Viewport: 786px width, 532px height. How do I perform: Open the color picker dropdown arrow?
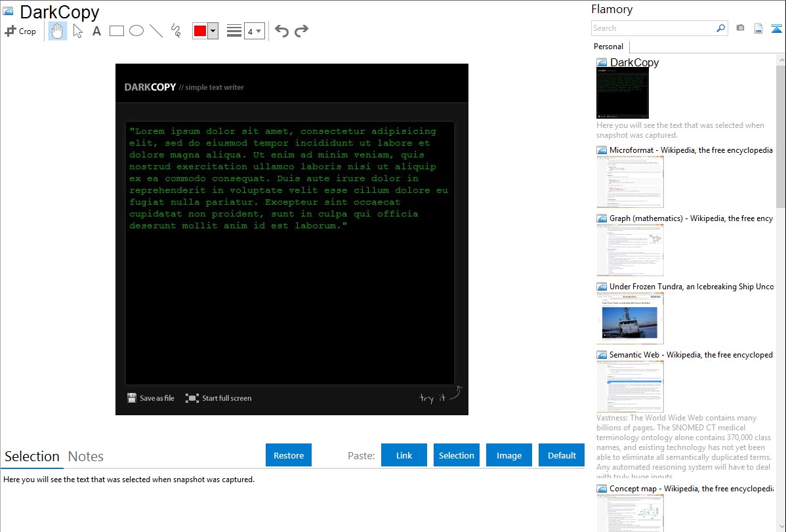tap(213, 31)
